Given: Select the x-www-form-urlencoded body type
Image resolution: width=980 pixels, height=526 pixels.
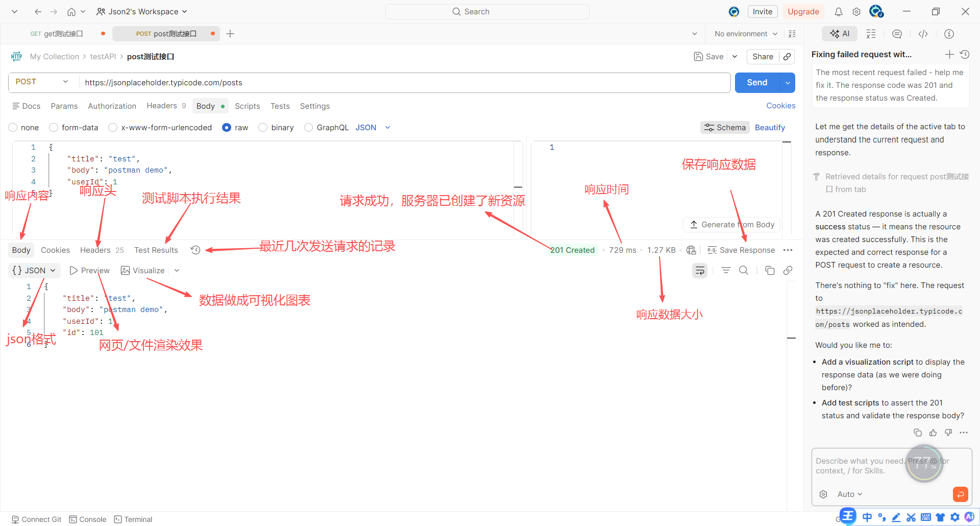Looking at the screenshot, I should pyautogui.click(x=160, y=128).
